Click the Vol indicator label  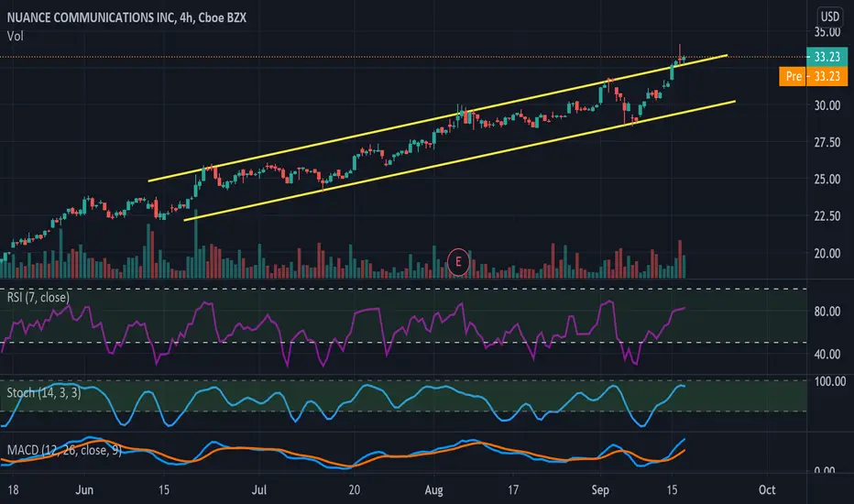(16, 36)
